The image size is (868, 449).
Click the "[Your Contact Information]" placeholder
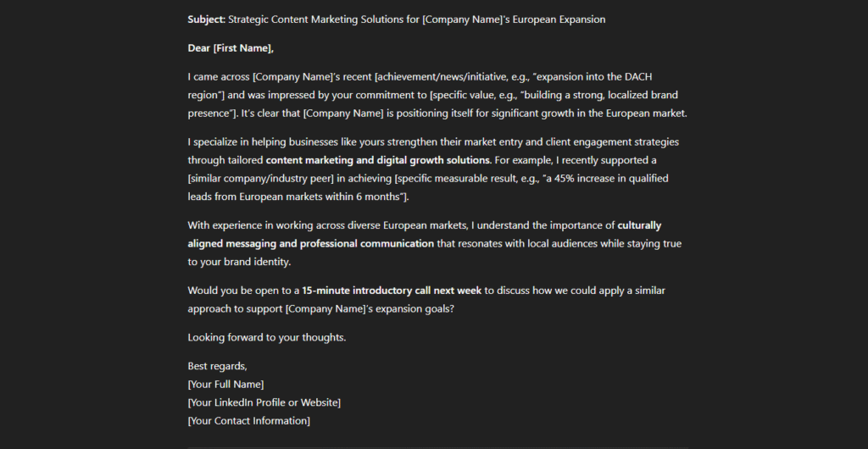pyautogui.click(x=249, y=421)
